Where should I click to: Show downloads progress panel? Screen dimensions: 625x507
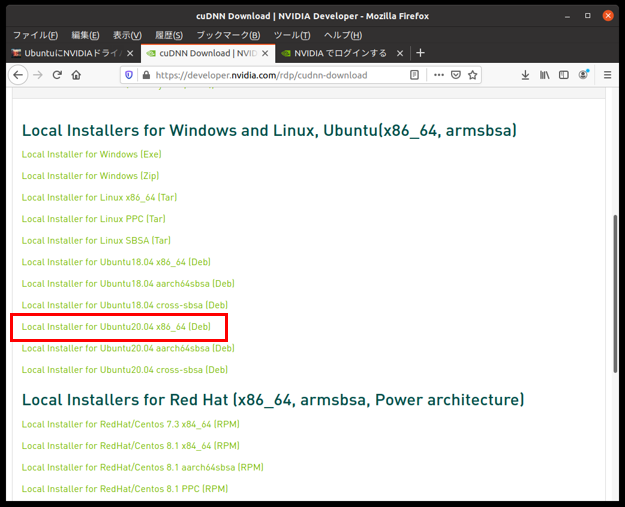pos(525,75)
